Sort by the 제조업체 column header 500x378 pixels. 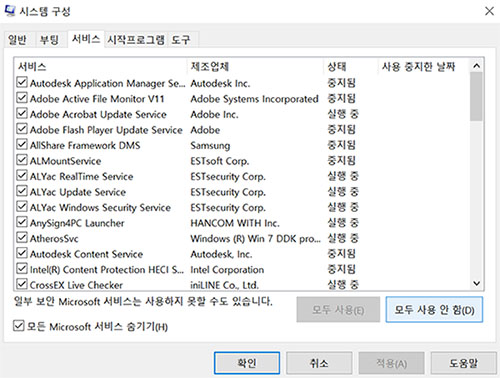[x=255, y=67]
